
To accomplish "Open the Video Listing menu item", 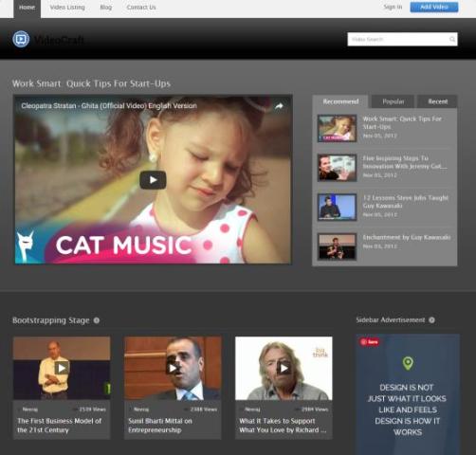I will pos(67,8).
